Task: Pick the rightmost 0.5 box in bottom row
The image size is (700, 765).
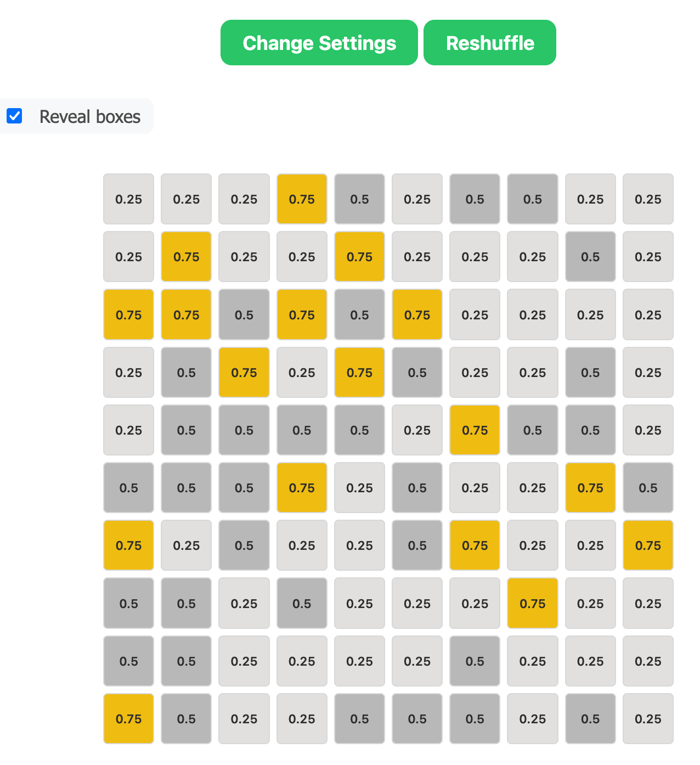Action: pos(590,718)
